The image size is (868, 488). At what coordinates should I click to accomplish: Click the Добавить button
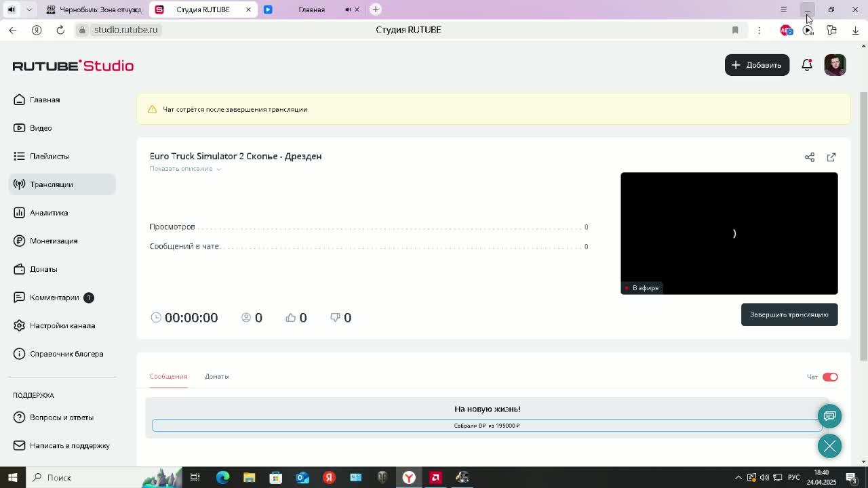coord(757,65)
